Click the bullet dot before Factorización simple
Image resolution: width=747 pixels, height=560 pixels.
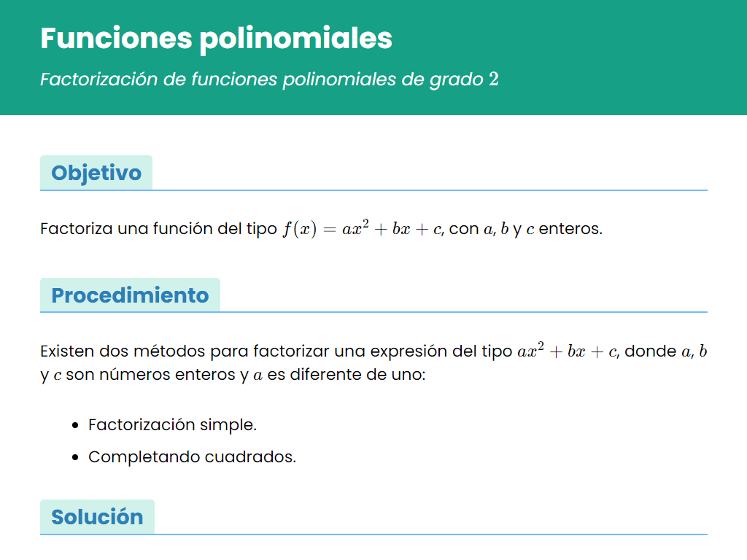tap(75, 425)
